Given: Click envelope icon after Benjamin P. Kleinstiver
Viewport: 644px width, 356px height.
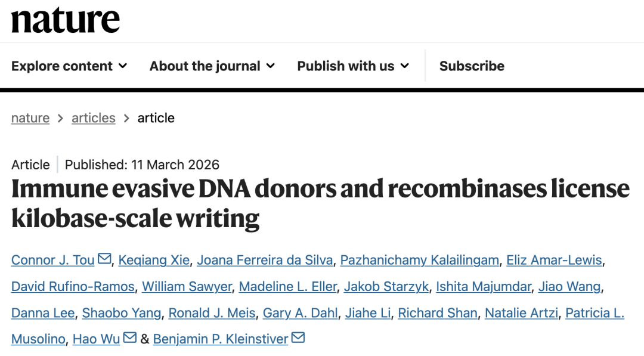Looking at the screenshot, I should click(x=298, y=338).
